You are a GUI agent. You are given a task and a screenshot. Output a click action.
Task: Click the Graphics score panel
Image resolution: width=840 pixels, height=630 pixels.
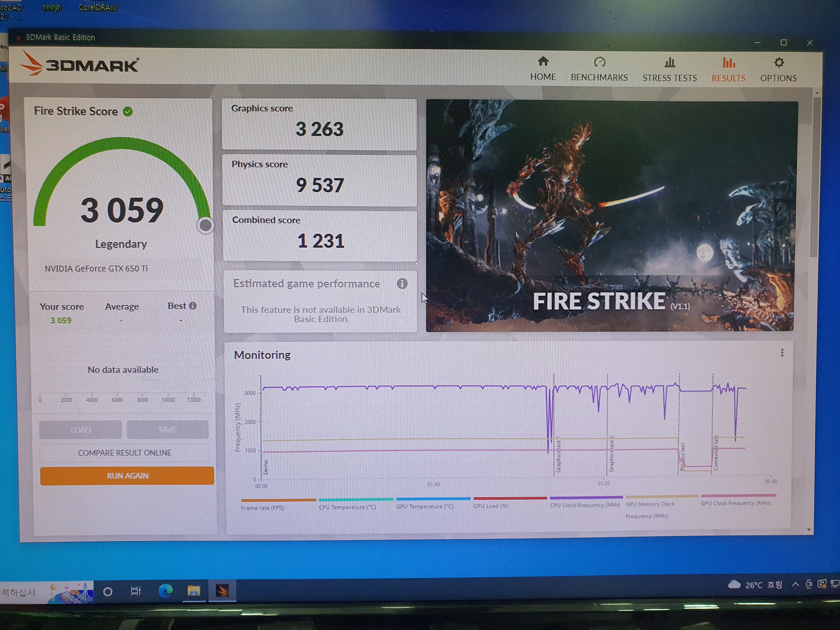coord(319,124)
